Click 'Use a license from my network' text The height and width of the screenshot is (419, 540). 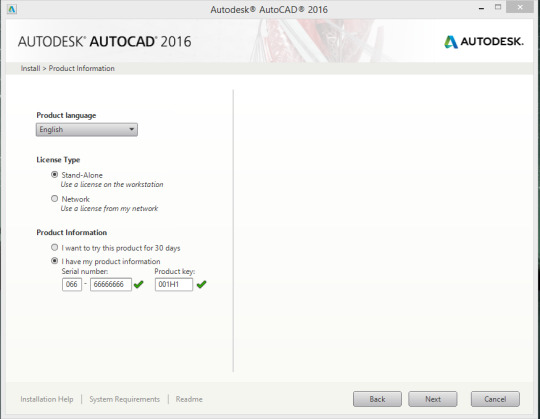tap(109, 208)
